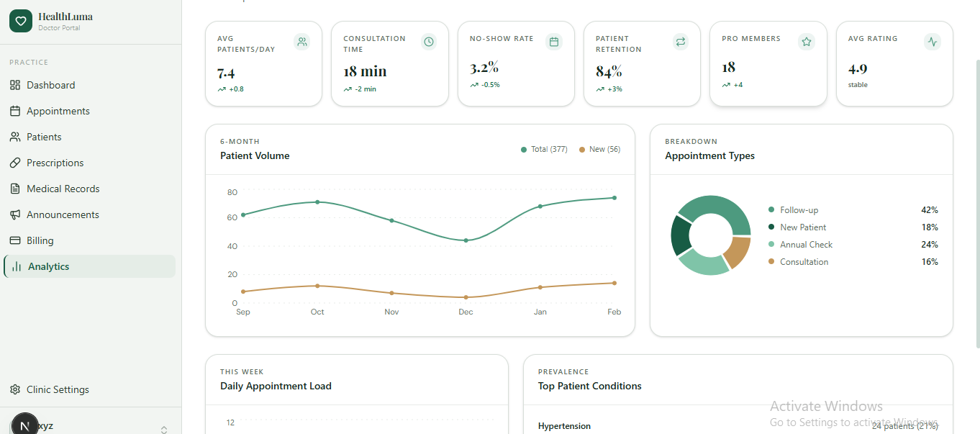Click the calendar icon on No-Show Rate card

pyautogui.click(x=554, y=42)
